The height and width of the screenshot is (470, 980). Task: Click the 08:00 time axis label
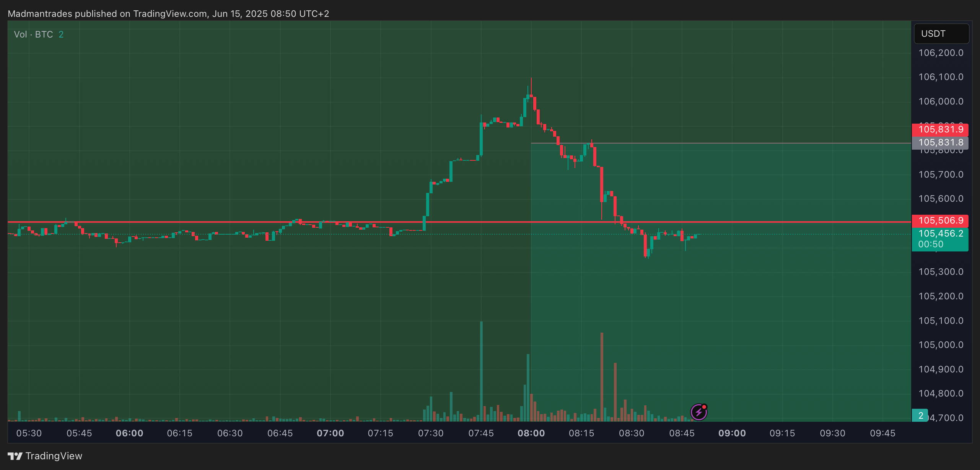point(531,433)
